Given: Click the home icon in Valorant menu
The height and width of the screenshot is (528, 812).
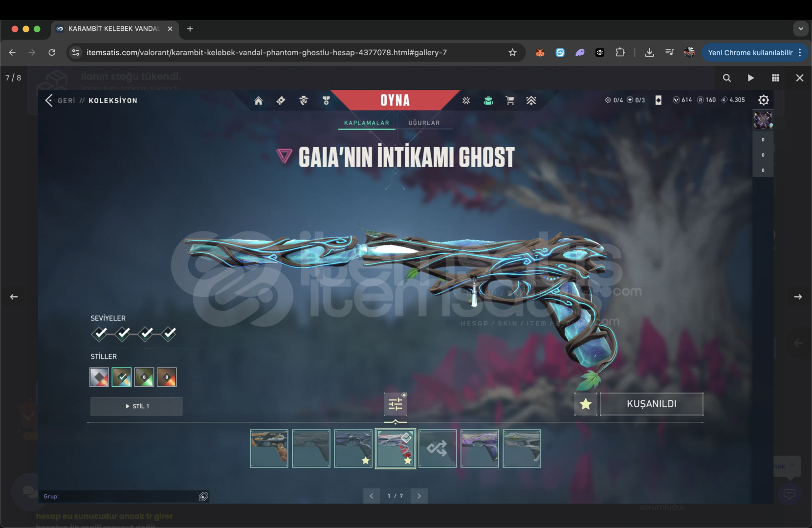Looking at the screenshot, I should [259, 101].
